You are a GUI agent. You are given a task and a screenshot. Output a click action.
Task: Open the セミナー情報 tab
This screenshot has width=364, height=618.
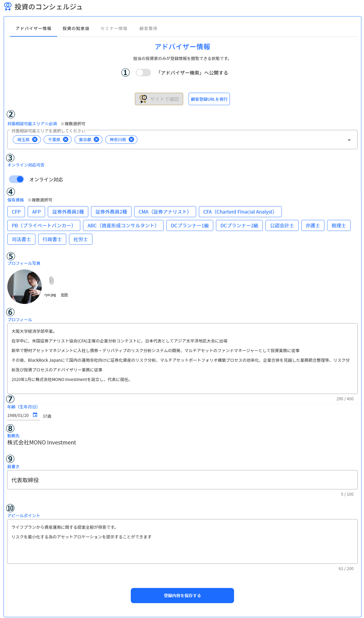pyautogui.click(x=114, y=28)
